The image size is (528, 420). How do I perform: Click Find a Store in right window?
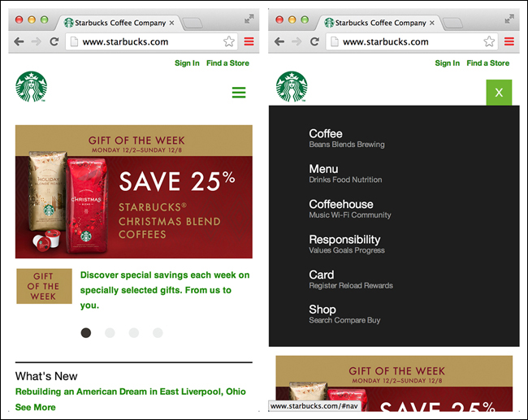[x=488, y=63]
